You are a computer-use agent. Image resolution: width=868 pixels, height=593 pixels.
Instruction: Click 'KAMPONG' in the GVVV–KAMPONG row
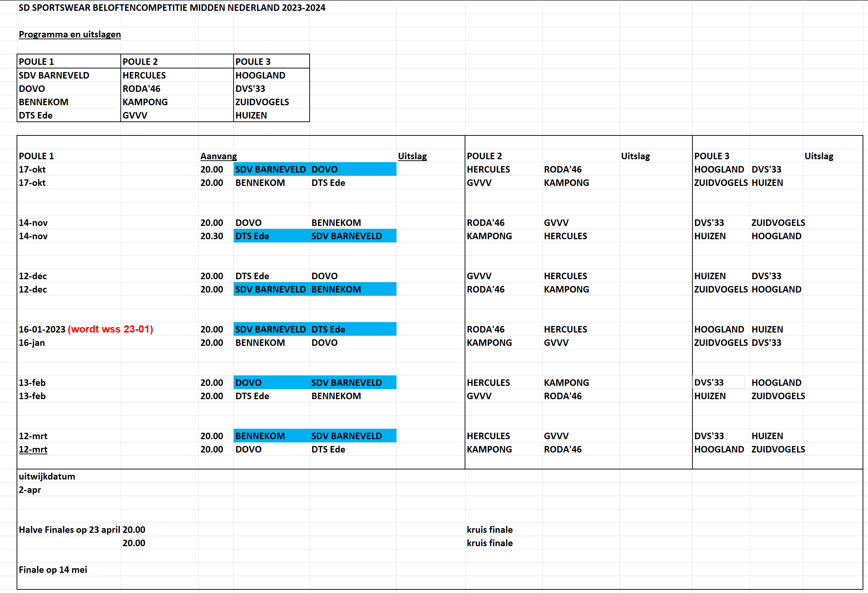(x=566, y=183)
